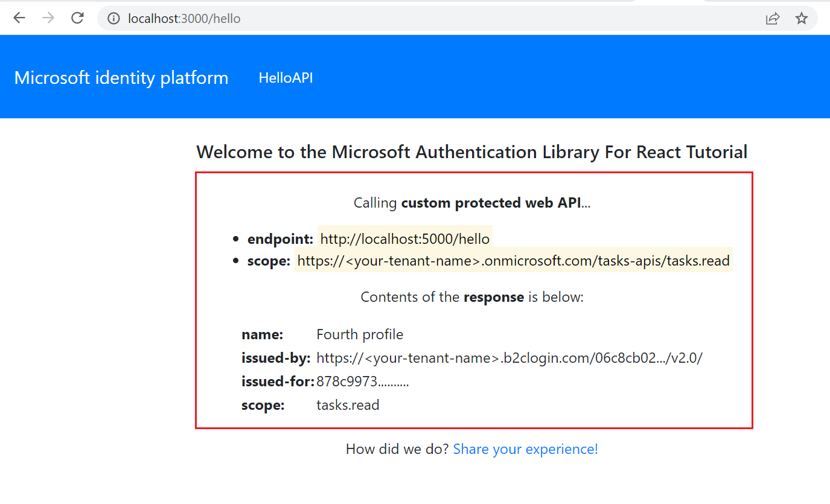Click the issued-for: label
The height and width of the screenshot is (504, 830).
[x=278, y=381]
